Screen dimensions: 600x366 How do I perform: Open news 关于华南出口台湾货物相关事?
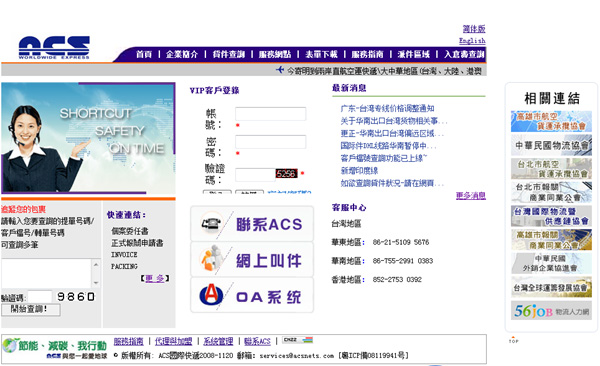coord(393,121)
